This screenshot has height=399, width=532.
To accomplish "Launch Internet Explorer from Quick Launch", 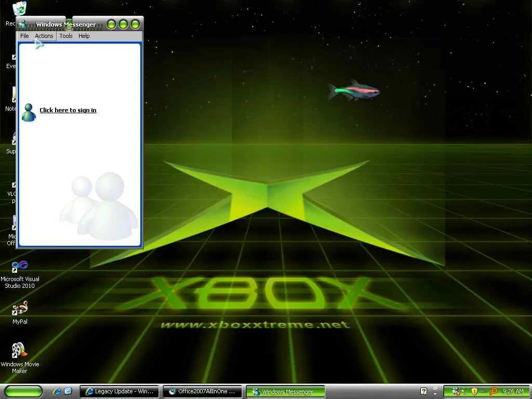I will coord(56,391).
